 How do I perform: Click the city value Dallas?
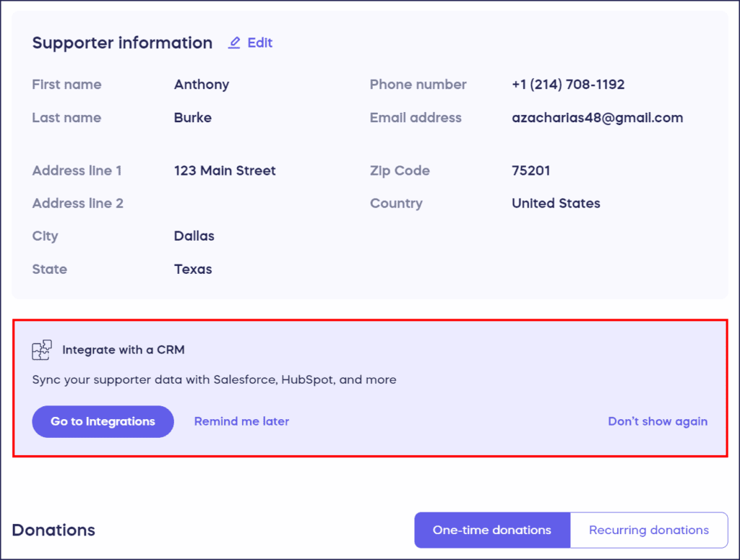[x=194, y=236]
